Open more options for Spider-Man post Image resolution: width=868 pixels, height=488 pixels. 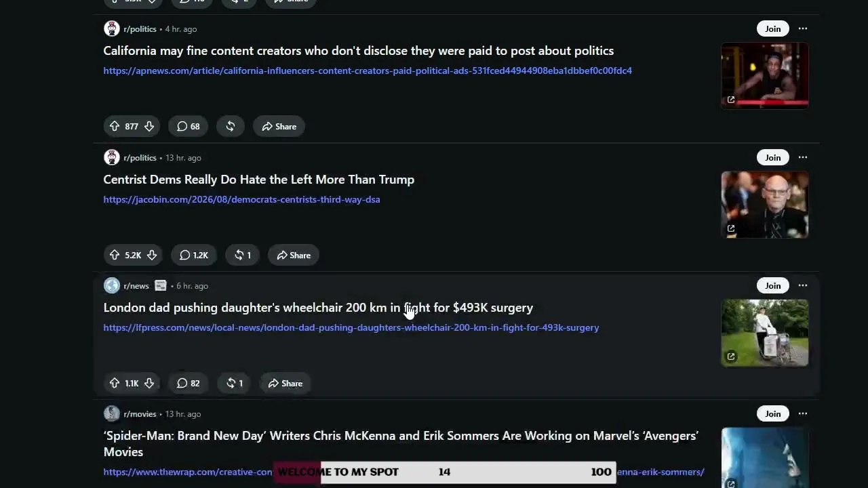(x=803, y=413)
